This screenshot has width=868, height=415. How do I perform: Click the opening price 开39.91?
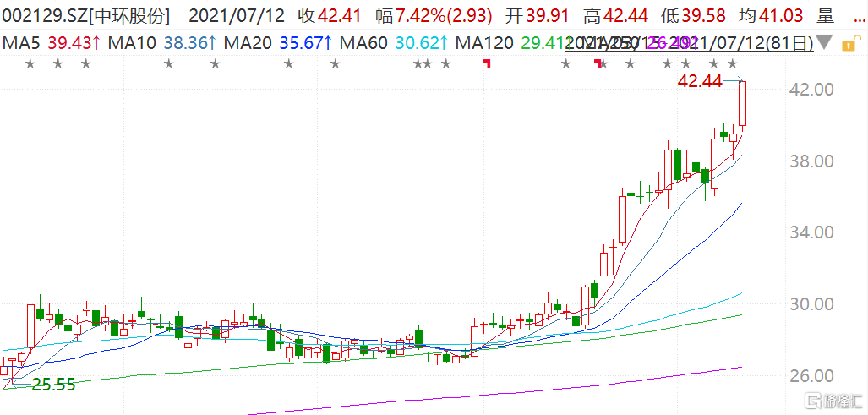tap(538, 16)
